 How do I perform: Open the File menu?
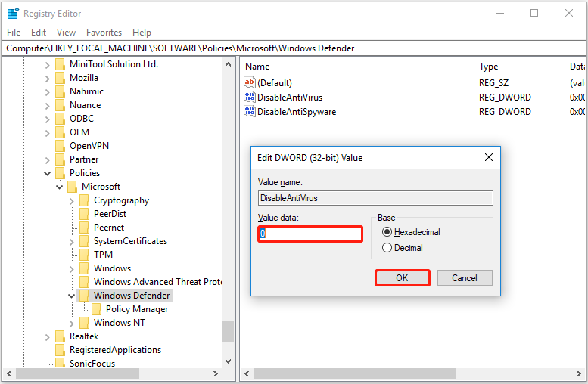tap(14, 33)
